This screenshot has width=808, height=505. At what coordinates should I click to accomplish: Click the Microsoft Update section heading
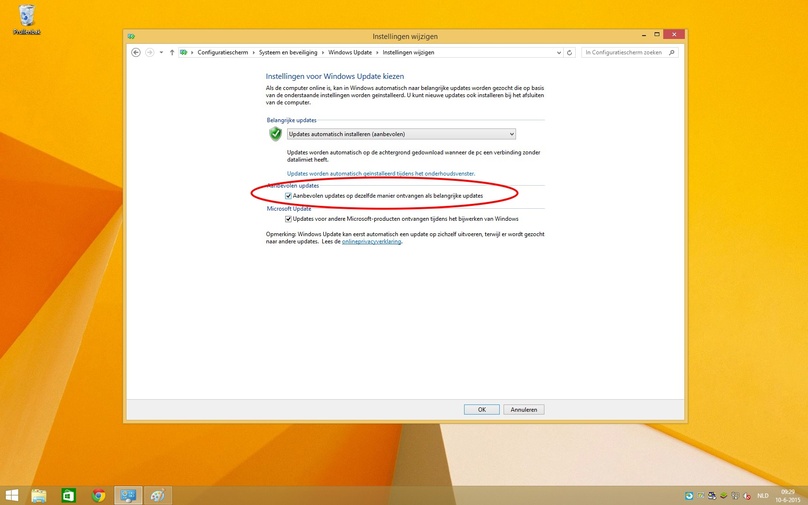[289, 209]
